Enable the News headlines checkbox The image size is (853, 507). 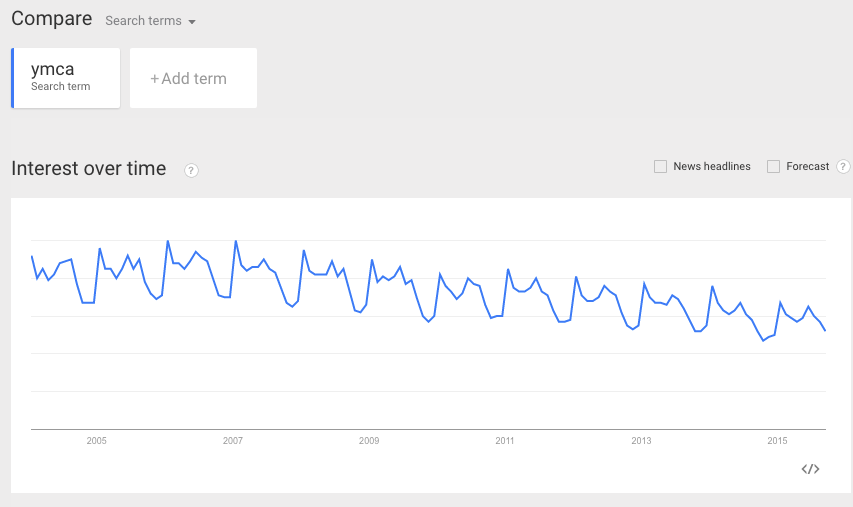tap(660, 166)
